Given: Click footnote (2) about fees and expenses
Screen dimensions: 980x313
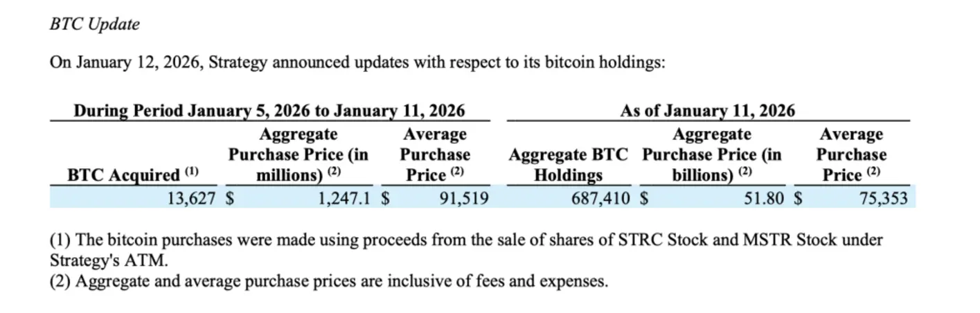Looking at the screenshot, I should [x=328, y=282].
